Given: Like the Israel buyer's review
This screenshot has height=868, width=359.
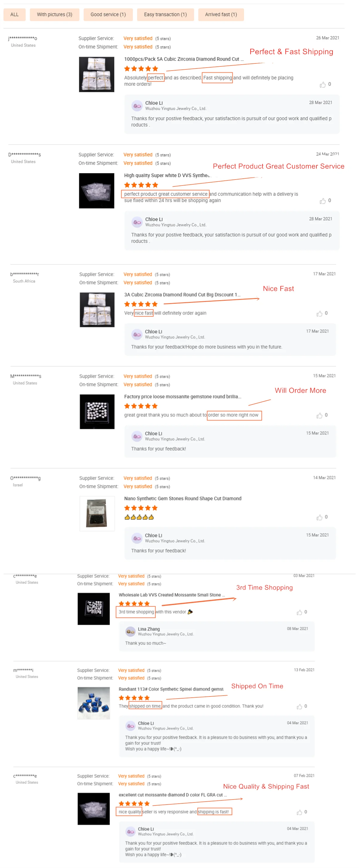Looking at the screenshot, I should pos(319,517).
